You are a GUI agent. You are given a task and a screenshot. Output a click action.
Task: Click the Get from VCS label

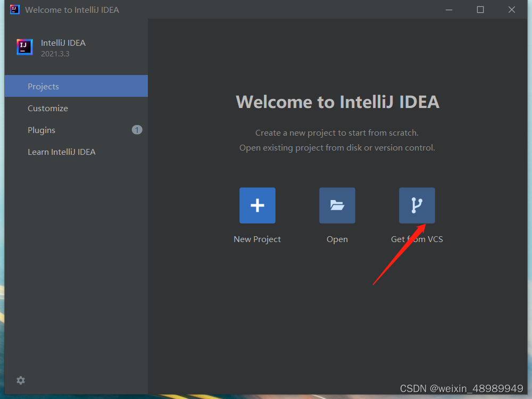pos(417,239)
